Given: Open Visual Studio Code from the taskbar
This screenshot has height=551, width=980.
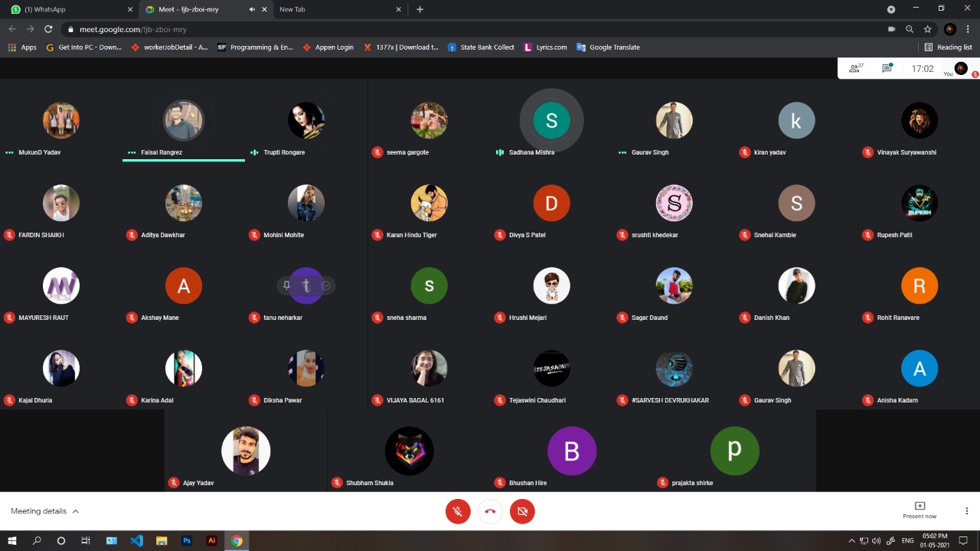Looking at the screenshot, I should [x=136, y=540].
